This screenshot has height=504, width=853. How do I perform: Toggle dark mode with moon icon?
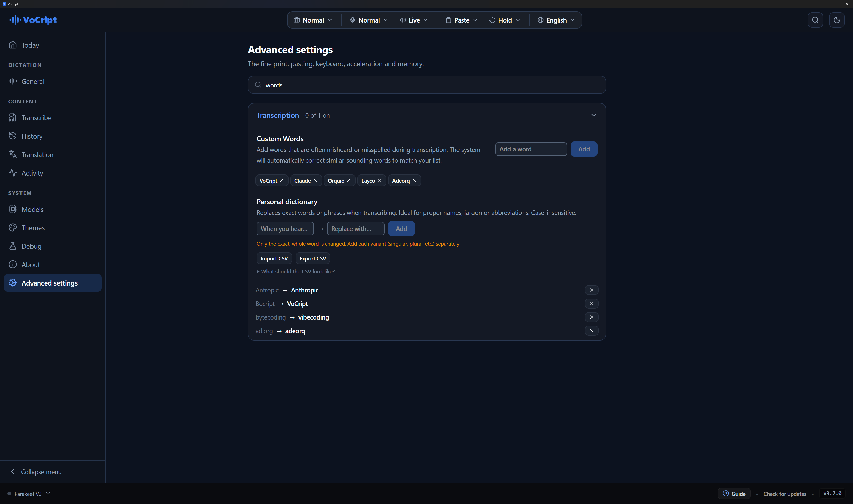(837, 20)
